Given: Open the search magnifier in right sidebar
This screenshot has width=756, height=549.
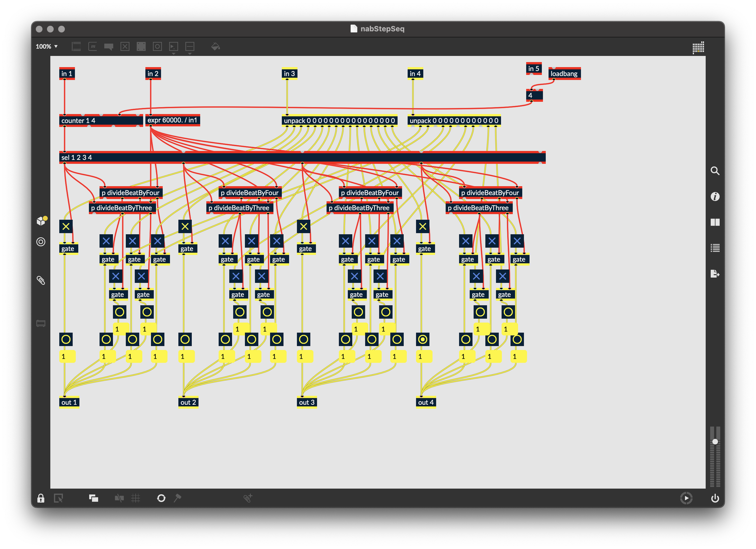Looking at the screenshot, I should (715, 171).
